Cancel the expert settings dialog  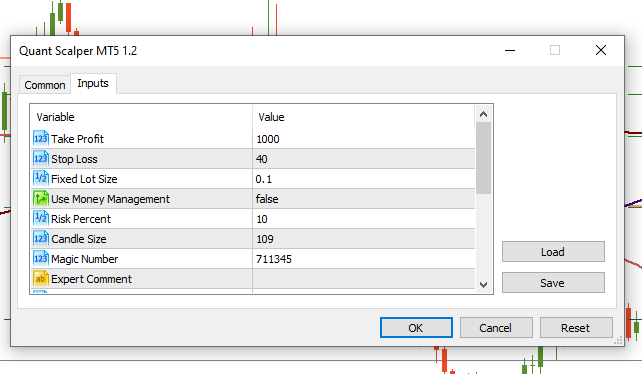point(496,328)
